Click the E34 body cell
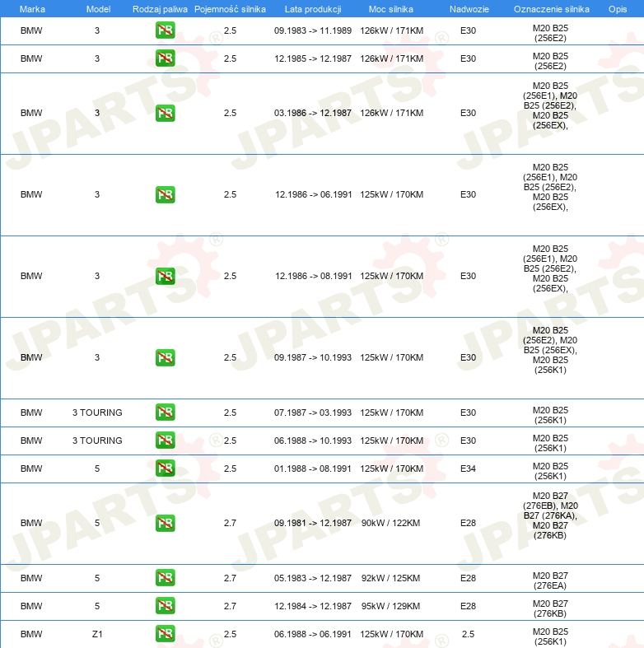This screenshot has width=644, height=648. click(x=468, y=469)
